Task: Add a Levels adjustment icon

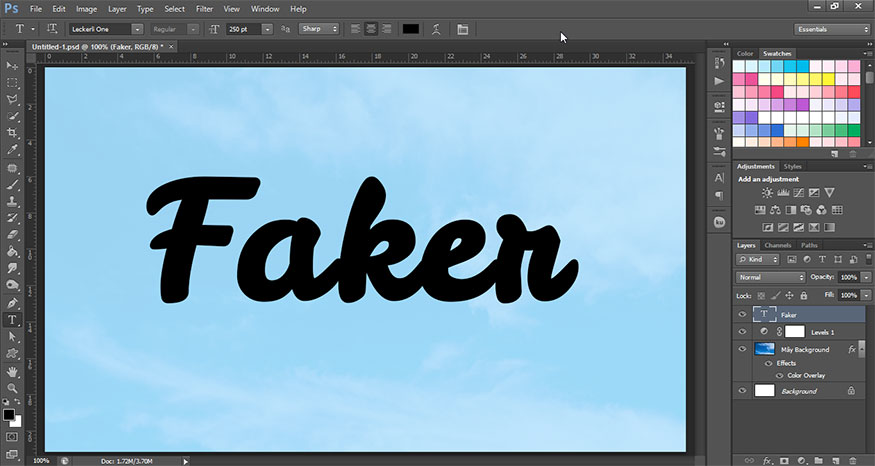Action: (783, 193)
